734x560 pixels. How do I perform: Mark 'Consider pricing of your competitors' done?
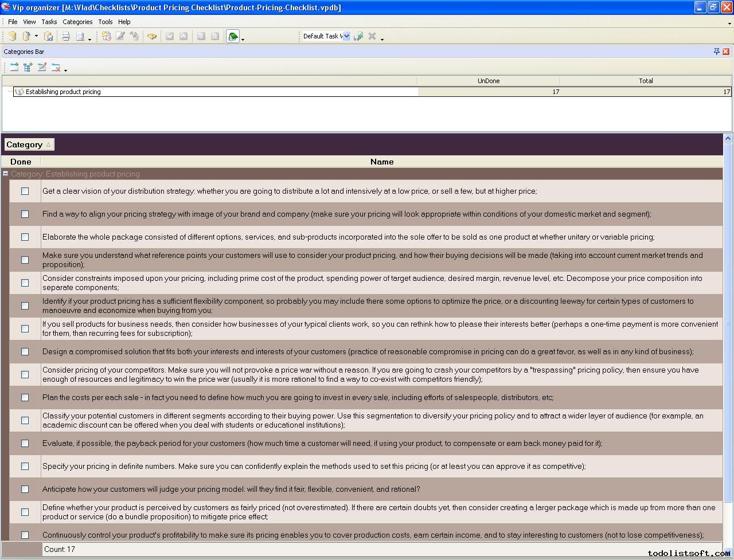[25, 374]
